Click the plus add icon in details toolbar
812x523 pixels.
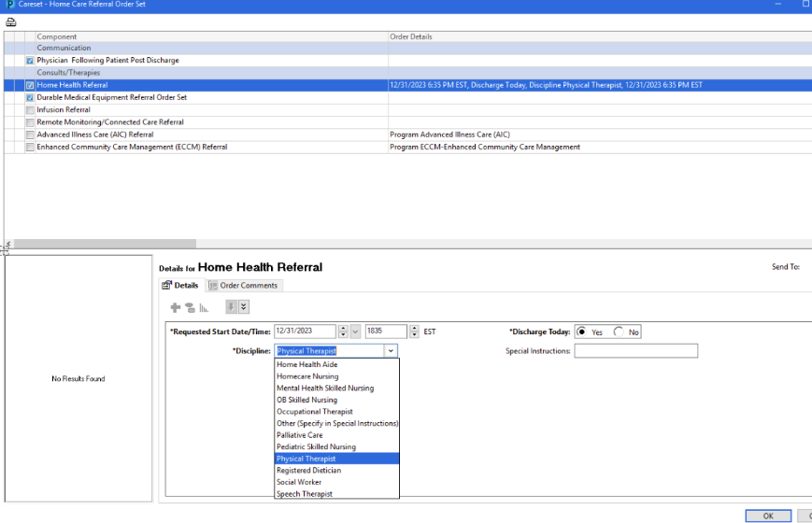click(x=176, y=307)
